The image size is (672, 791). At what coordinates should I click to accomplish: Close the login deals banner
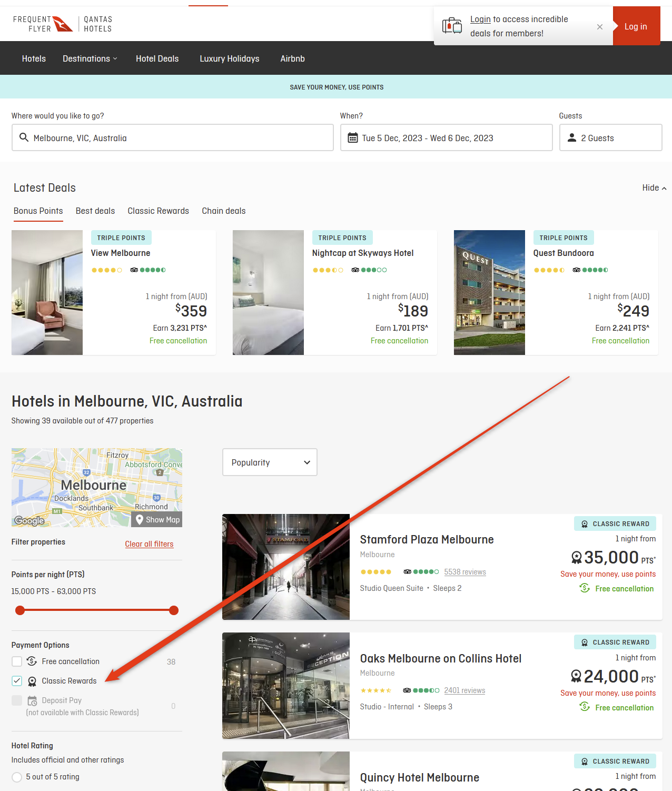click(600, 27)
